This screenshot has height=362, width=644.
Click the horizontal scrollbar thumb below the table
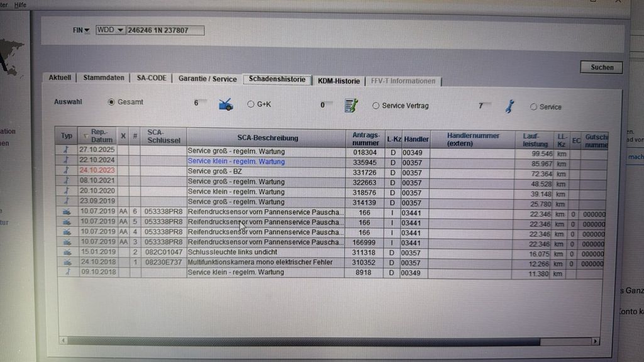pyautogui.click(x=304, y=341)
